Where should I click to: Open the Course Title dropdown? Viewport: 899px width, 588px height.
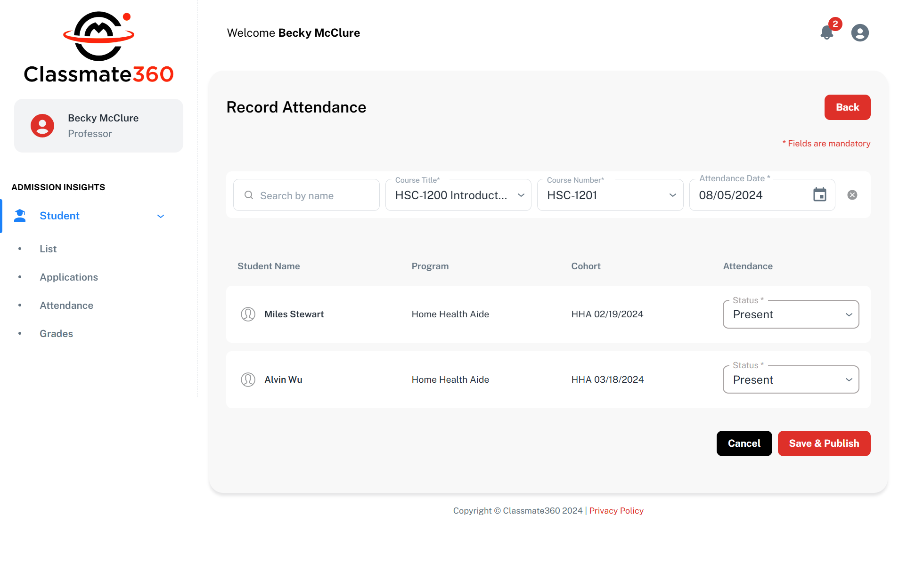pyautogui.click(x=458, y=195)
